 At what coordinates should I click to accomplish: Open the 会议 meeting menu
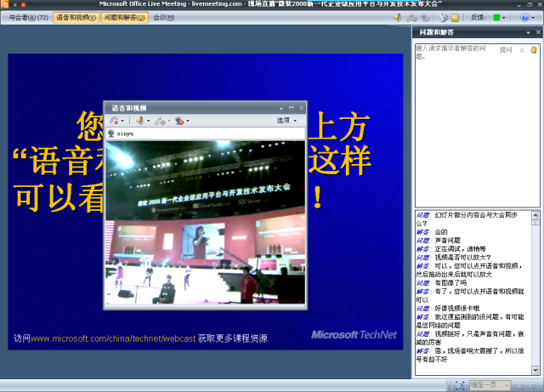(163, 17)
